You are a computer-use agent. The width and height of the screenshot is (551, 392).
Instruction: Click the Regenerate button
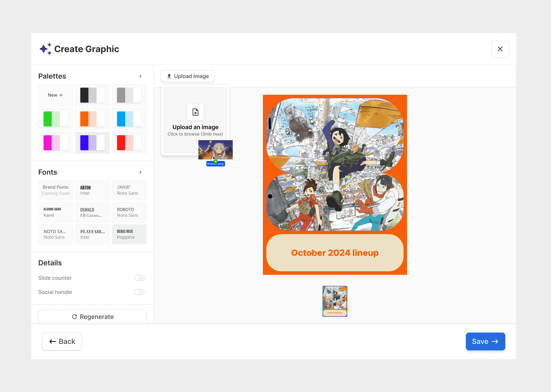(92, 317)
